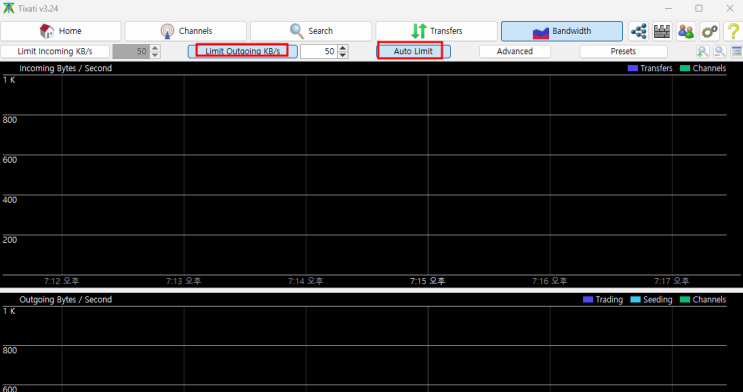Image resolution: width=743 pixels, height=392 pixels.
Task: Click the Seeding legend swatch in the outgoing graph
Action: pos(635,300)
